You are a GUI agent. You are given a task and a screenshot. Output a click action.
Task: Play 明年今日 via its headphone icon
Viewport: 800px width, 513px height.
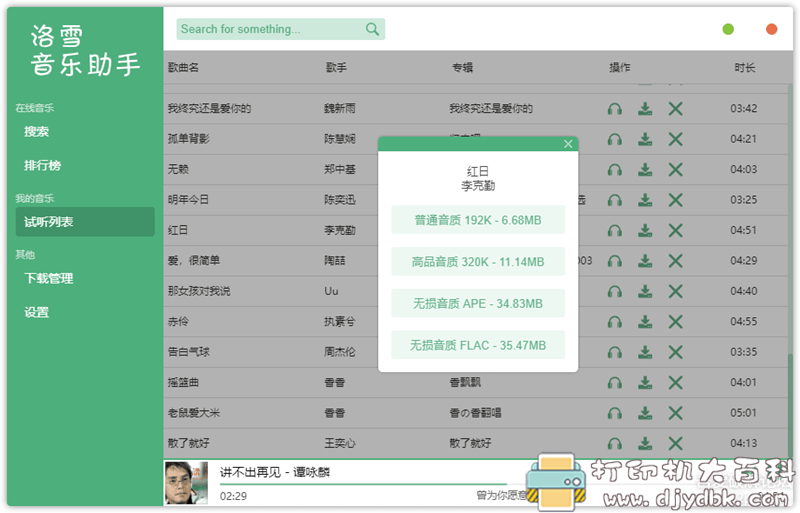[615, 200]
